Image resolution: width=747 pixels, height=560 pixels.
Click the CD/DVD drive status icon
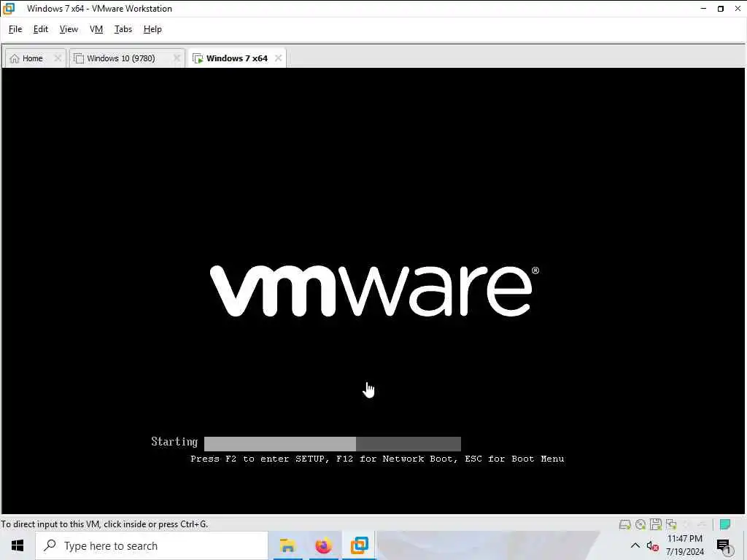[640, 524]
